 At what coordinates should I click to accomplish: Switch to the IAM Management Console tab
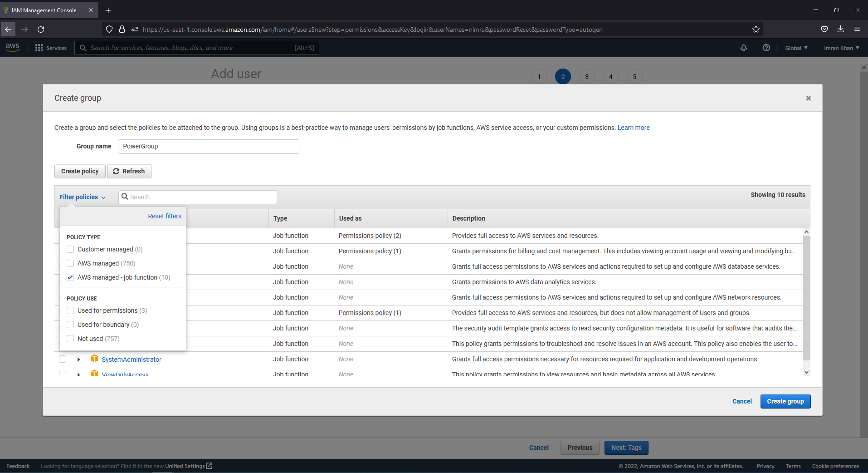point(44,10)
